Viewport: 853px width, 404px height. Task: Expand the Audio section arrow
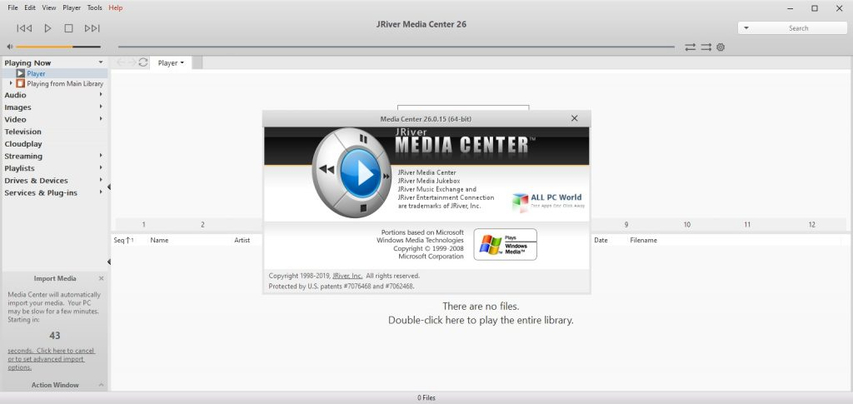point(101,95)
